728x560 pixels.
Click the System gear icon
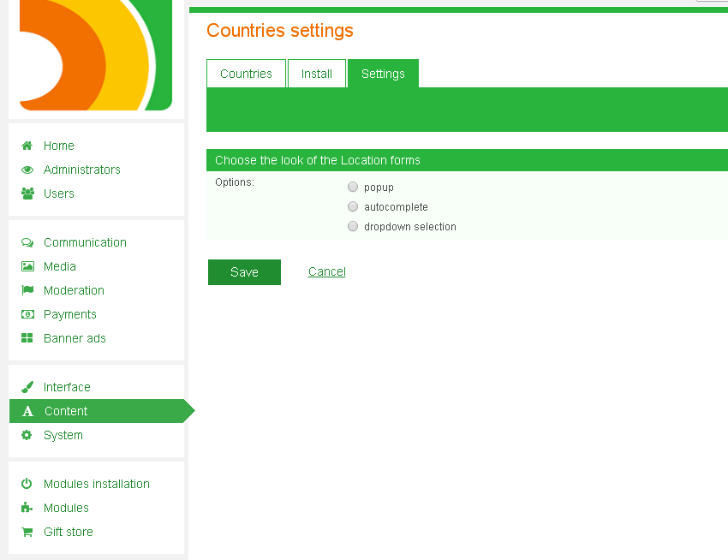pyautogui.click(x=27, y=435)
